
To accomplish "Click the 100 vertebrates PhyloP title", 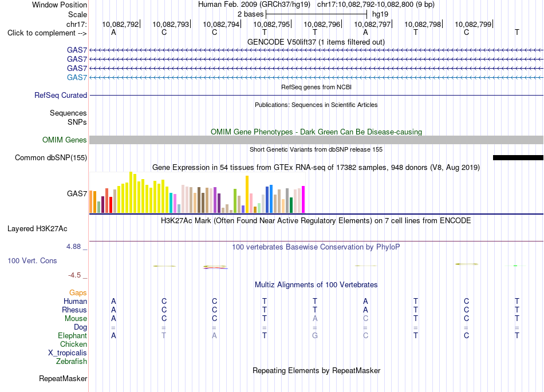I will pos(316,247).
